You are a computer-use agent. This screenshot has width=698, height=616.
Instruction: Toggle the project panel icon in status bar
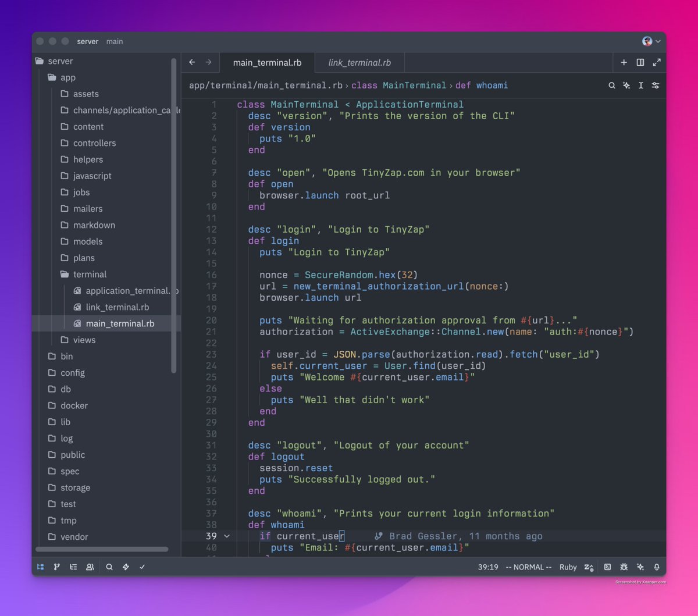click(x=41, y=567)
